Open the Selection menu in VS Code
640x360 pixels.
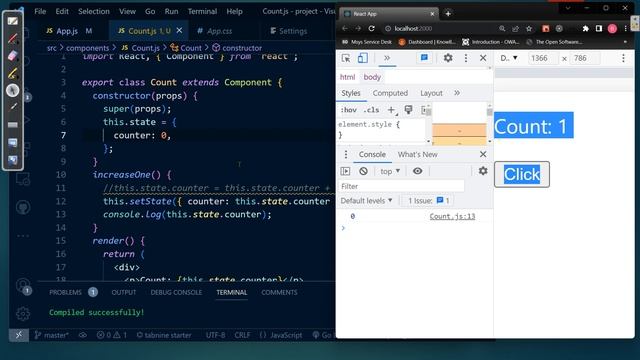pos(94,11)
